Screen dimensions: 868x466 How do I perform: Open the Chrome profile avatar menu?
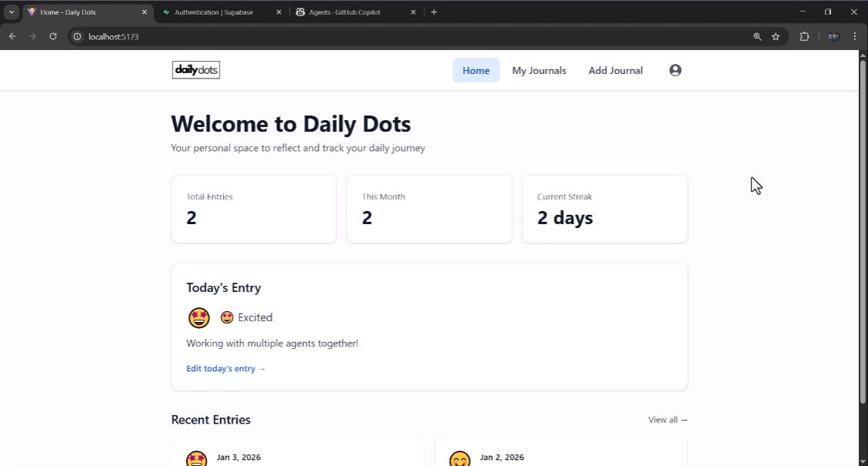833,36
